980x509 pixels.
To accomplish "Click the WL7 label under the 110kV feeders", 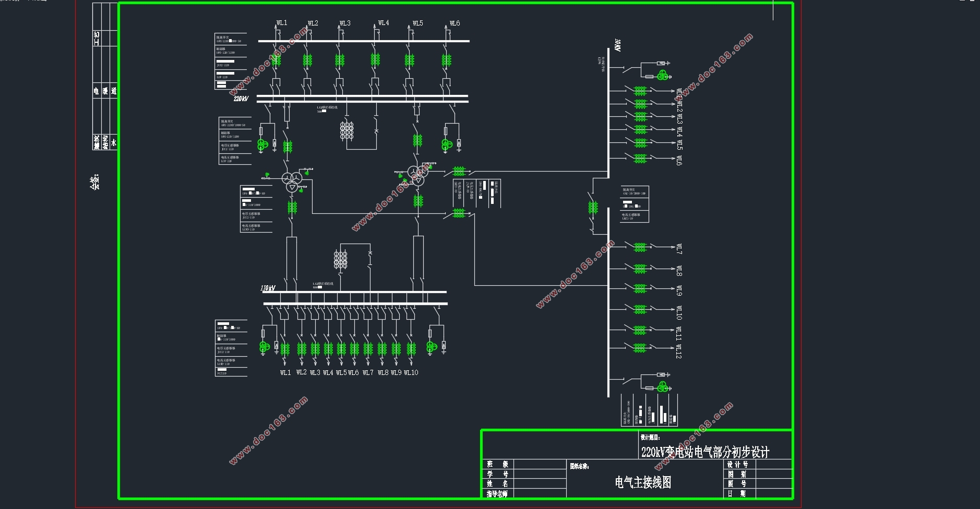I will coord(368,372).
